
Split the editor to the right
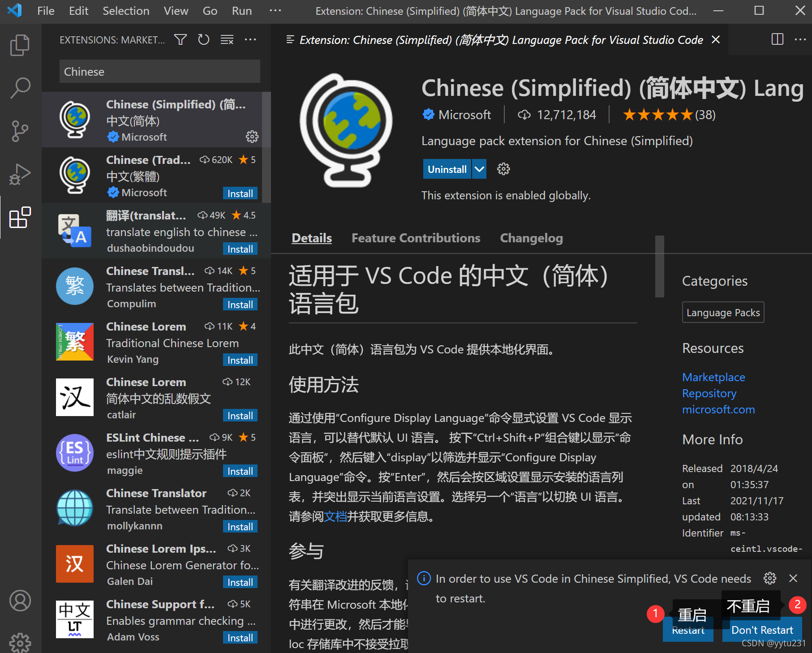click(778, 39)
